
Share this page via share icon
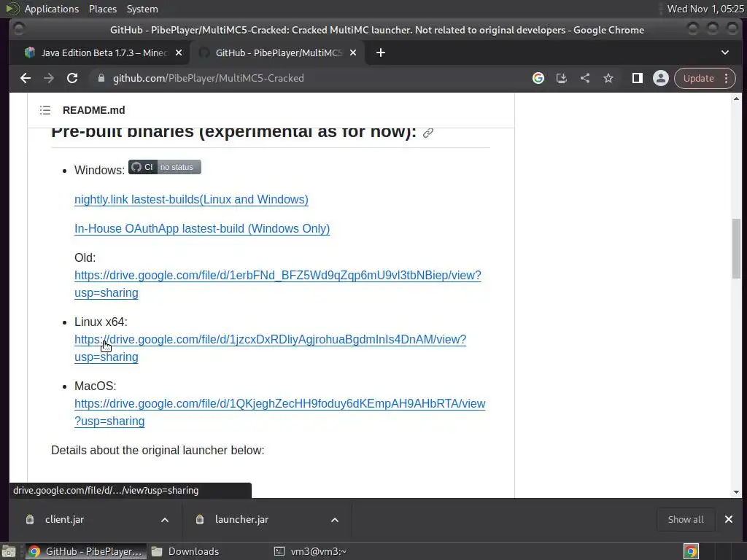[x=584, y=78]
